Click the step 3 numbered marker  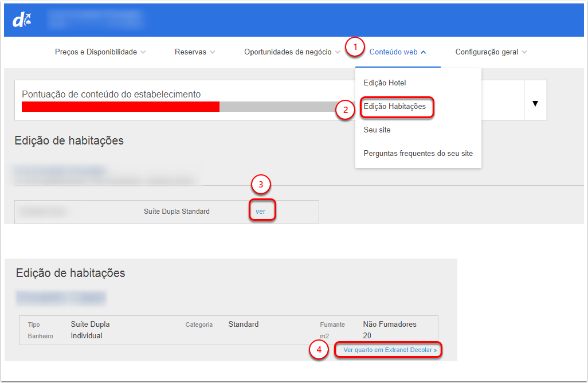coord(261,185)
